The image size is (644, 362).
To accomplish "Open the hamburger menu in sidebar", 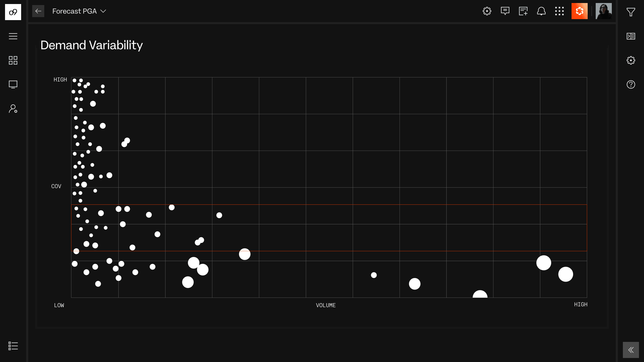I will [13, 36].
